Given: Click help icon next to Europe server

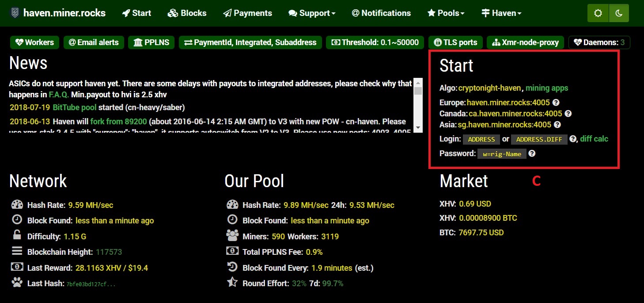Looking at the screenshot, I should (x=556, y=103).
